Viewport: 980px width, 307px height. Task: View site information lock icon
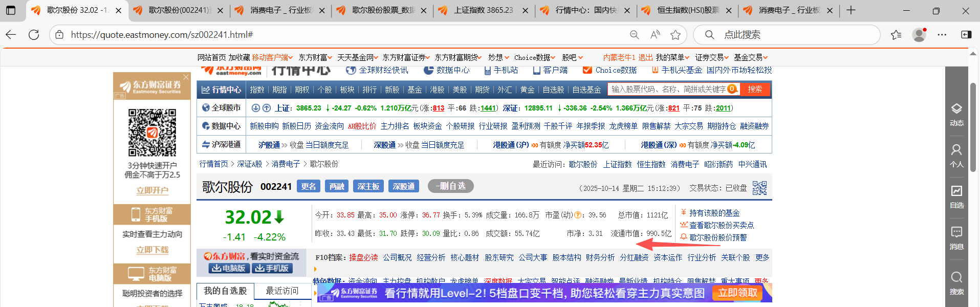coord(59,35)
